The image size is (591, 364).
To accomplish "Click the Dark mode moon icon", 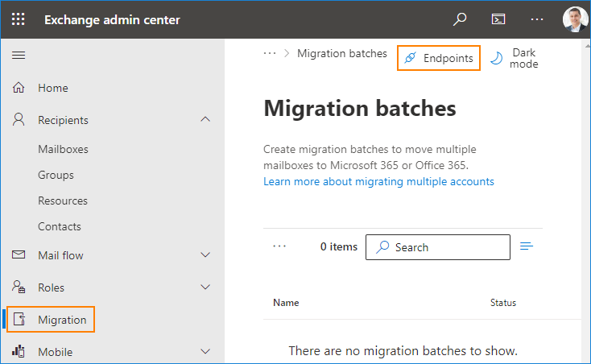I will click(x=496, y=58).
